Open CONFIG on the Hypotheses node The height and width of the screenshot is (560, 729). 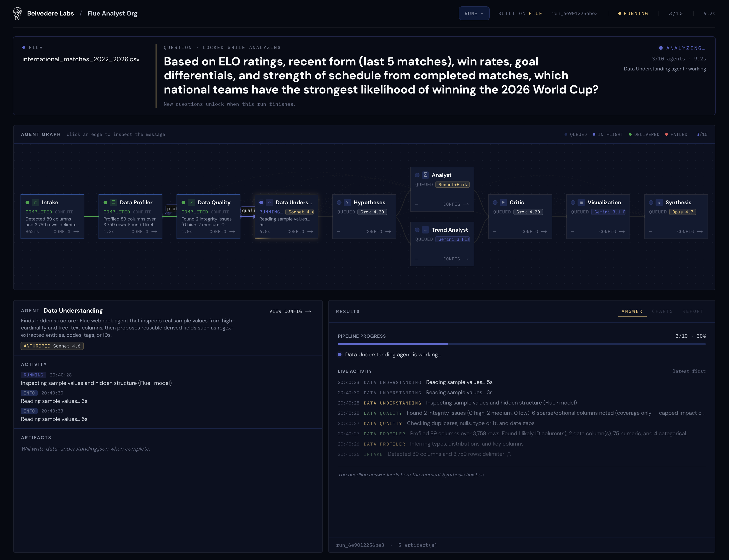378,232
